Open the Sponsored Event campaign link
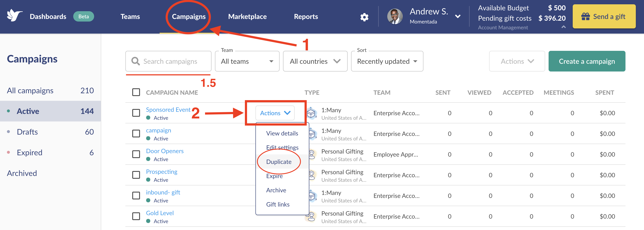644x230 pixels. [x=168, y=109]
